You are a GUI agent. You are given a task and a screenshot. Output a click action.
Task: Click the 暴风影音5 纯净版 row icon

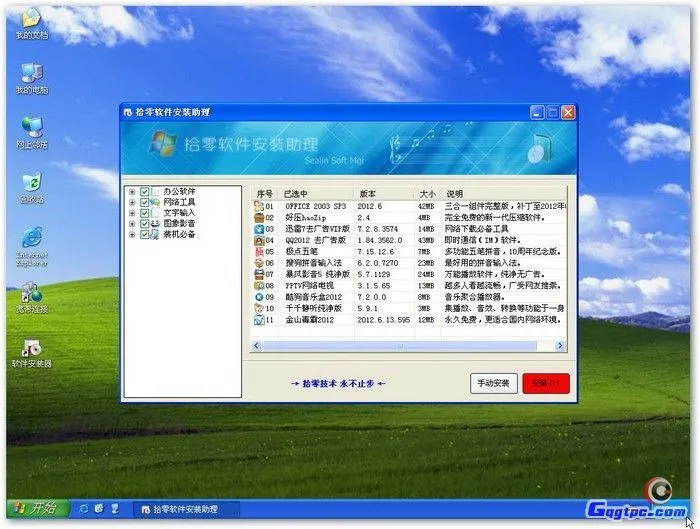(x=259, y=274)
